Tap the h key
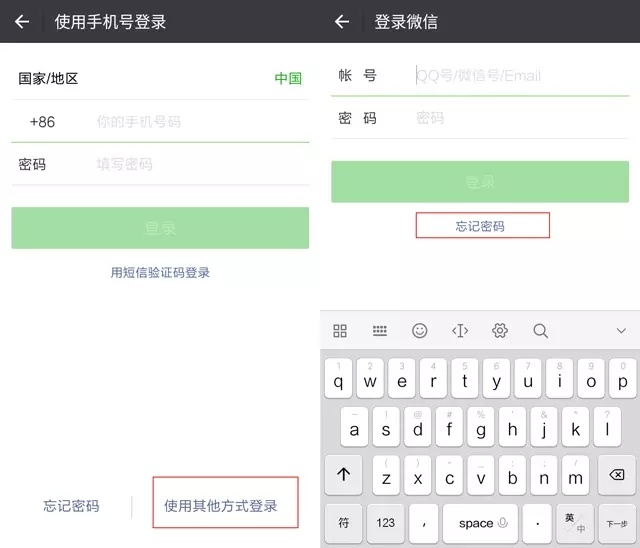Viewport: 640px width, 548px height. [512, 426]
